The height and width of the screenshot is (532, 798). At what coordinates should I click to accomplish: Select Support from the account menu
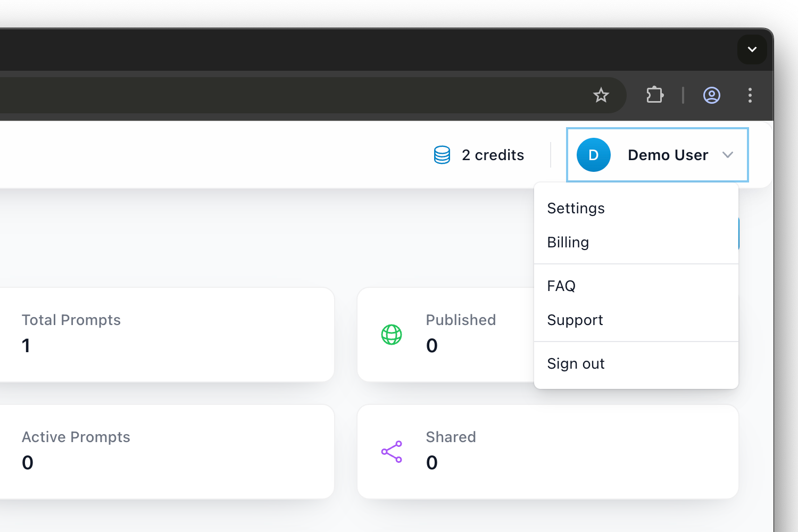[x=575, y=320]
